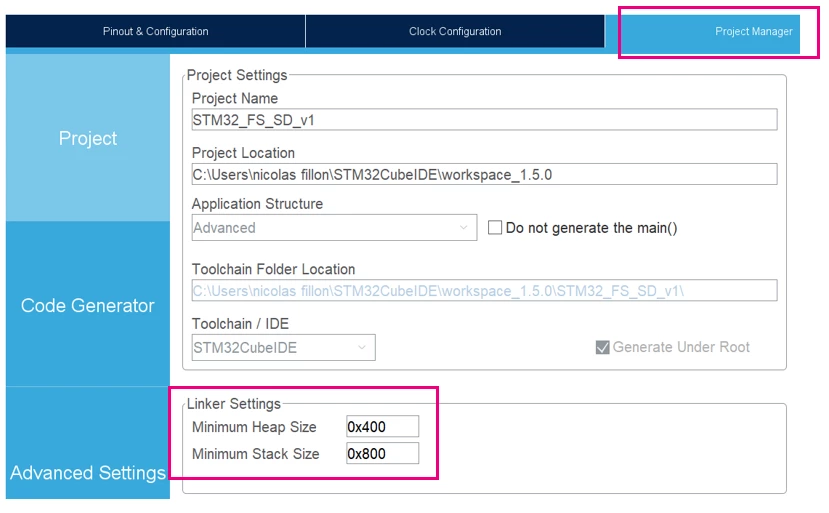Image resolution: width=829 pixels, height=513 pixels.
Task: Click the Minimum Heap Size field
Action: pos(382,426)
